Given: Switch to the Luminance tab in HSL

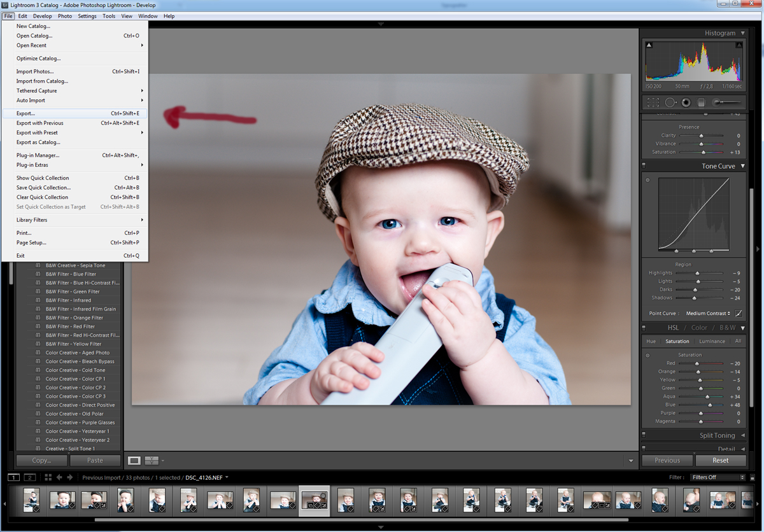Looking at the screenshot, I should click(712, 341).
